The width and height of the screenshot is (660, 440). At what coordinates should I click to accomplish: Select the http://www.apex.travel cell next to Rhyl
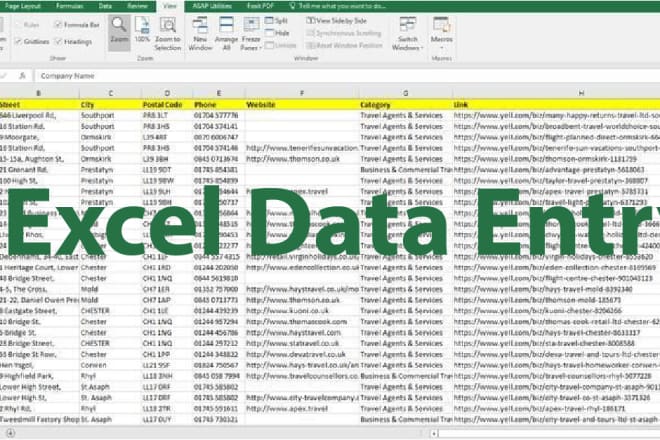click(x=302, y=408)
